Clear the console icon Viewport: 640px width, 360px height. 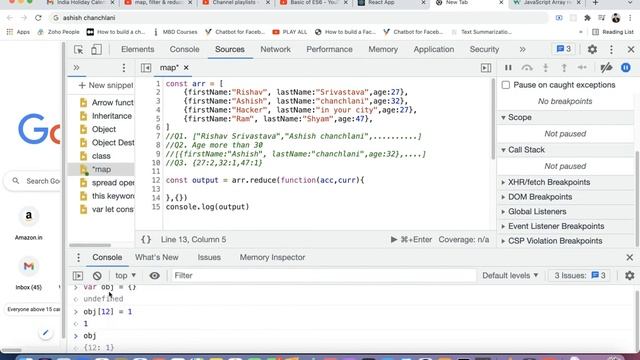pos(97,276)
